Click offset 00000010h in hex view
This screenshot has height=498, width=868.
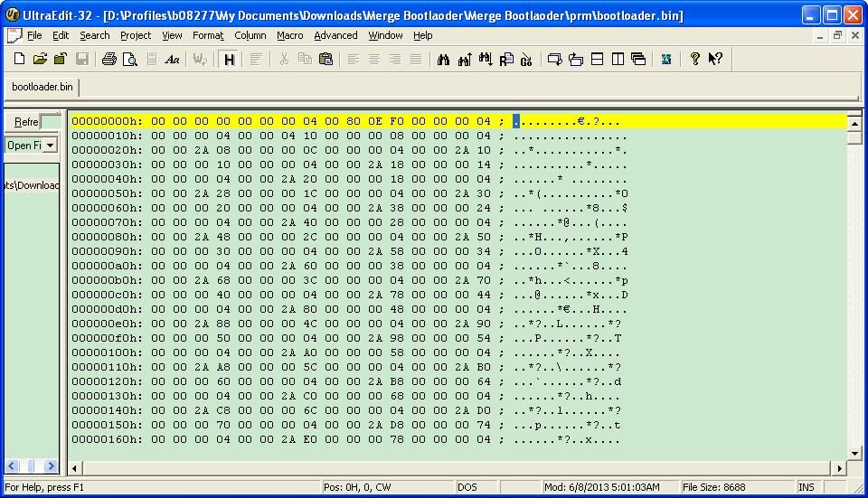coord(107,136)
